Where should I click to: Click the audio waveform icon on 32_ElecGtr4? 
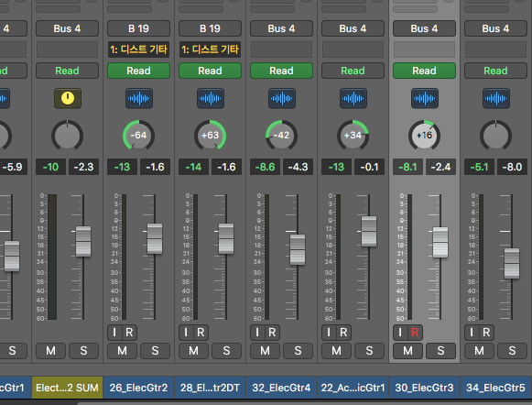[282, 98]
